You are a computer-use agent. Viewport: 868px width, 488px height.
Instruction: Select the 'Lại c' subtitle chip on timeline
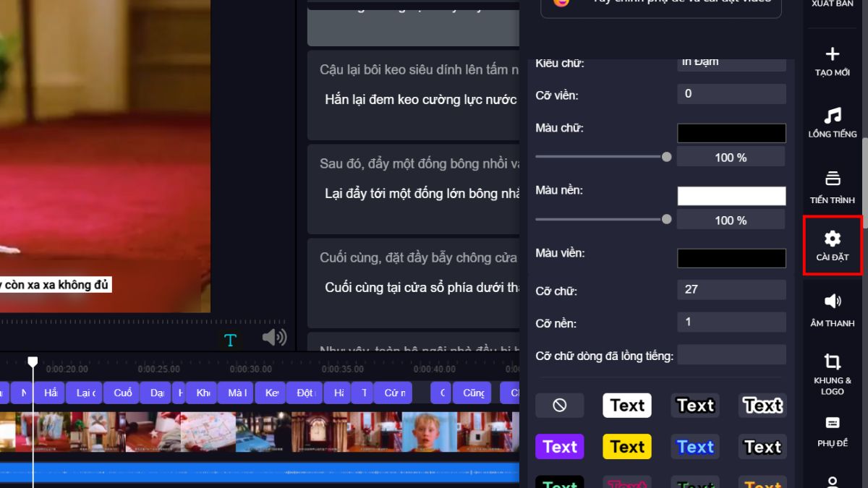[85, 393]
